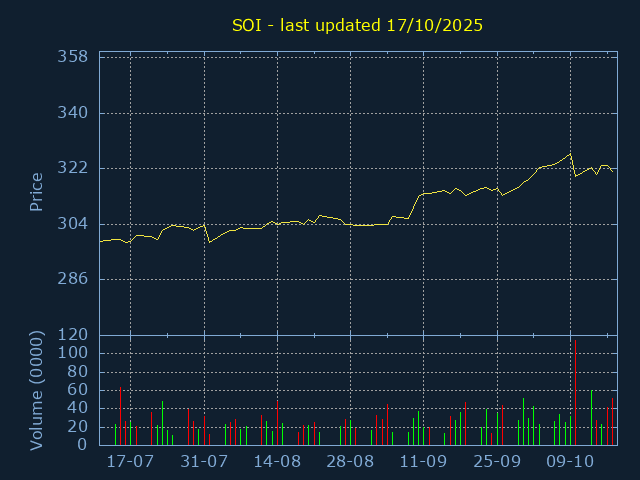The height and width of the screenshot is (480, 640).
Task: Select the 31-07 date label
Action: (x=204, y=463)
